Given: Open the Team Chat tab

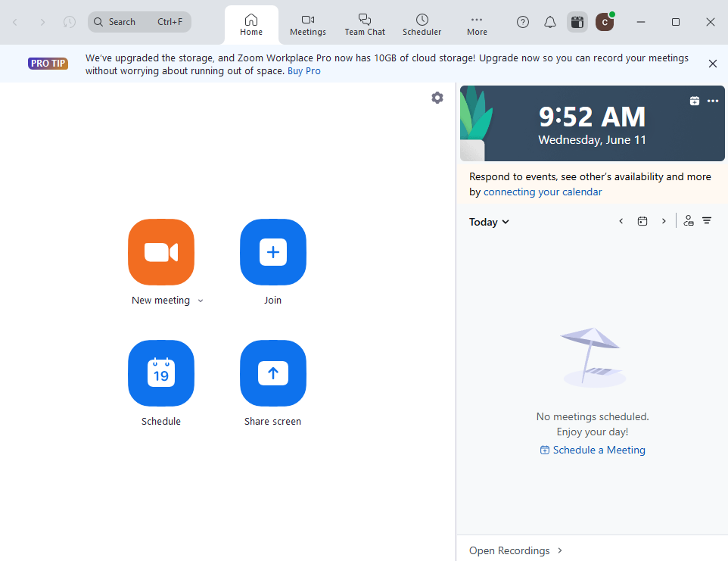Looking at the screenshot, I should (x=365, y=24).
